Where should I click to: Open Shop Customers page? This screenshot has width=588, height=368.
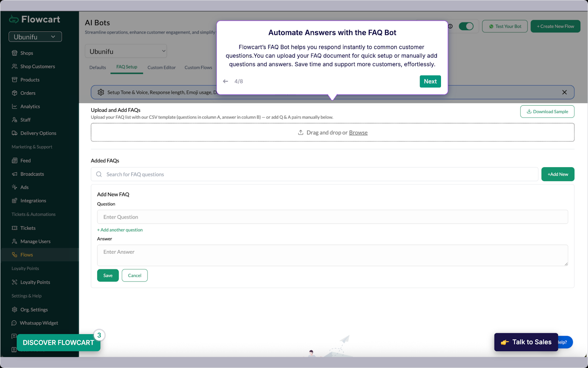[x=33, y=66]
